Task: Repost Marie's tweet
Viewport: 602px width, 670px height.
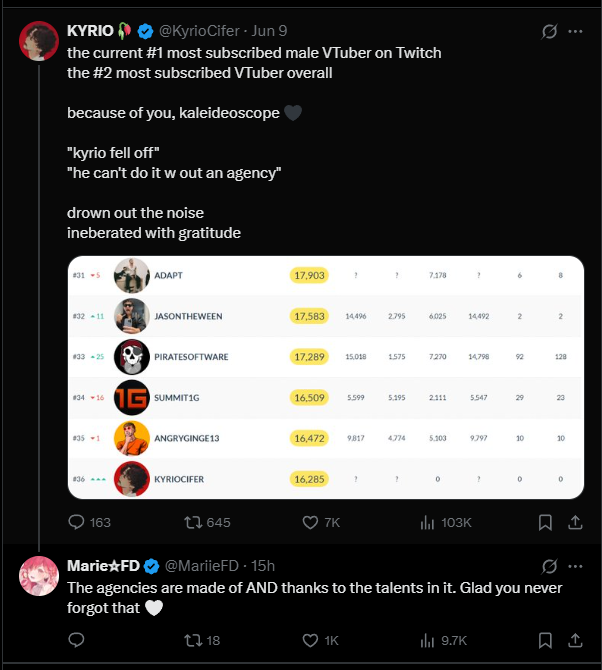Action: click(190, 640)
